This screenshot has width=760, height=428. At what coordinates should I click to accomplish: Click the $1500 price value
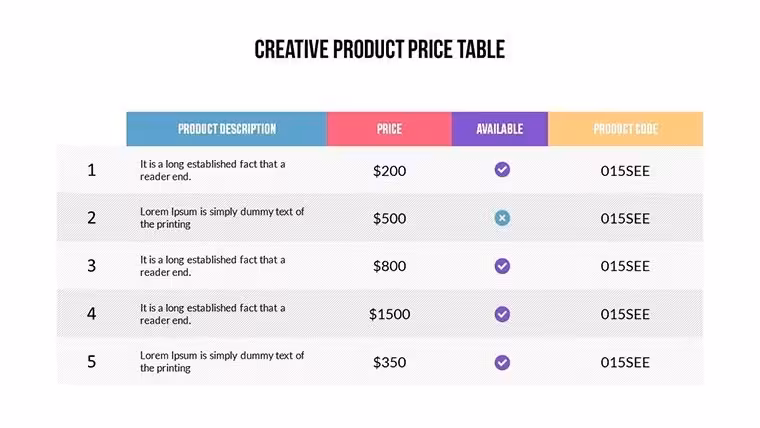coord(389,314)
